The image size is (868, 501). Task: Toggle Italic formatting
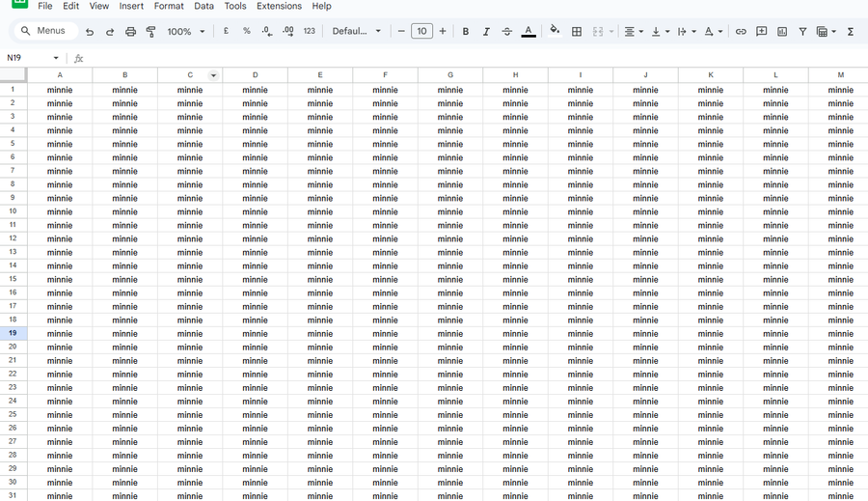486,32
